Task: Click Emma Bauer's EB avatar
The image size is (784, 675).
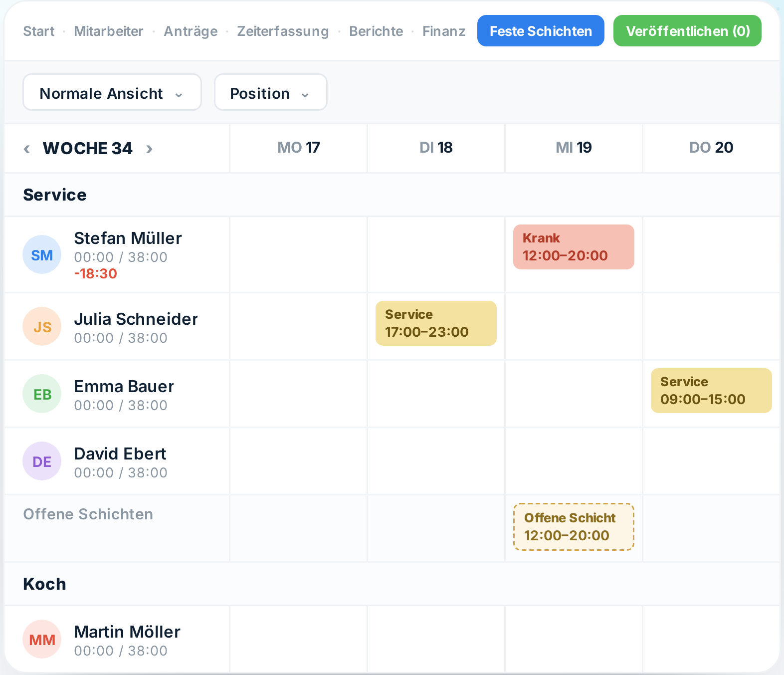Action: (42, 394)
